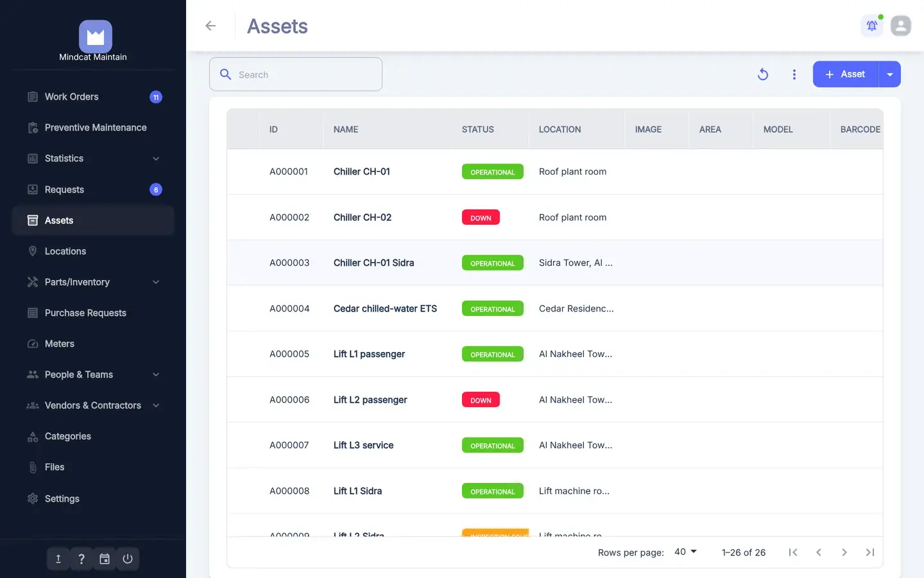Go to the next page of results
Viewport: 924px width, 578px height.
coord(844,552)
